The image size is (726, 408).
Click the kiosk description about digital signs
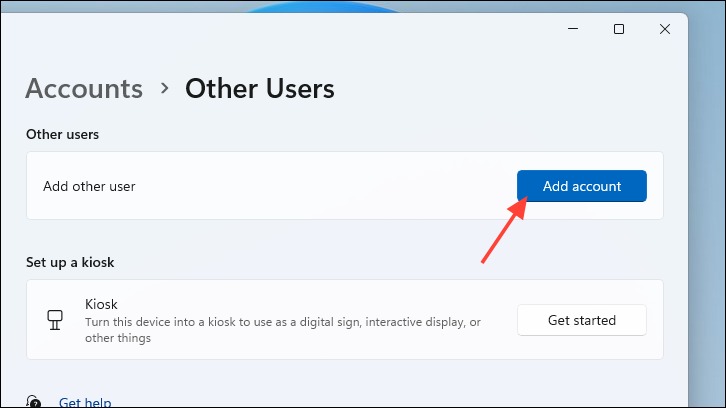pyautogui.click(x=283, y=330)
